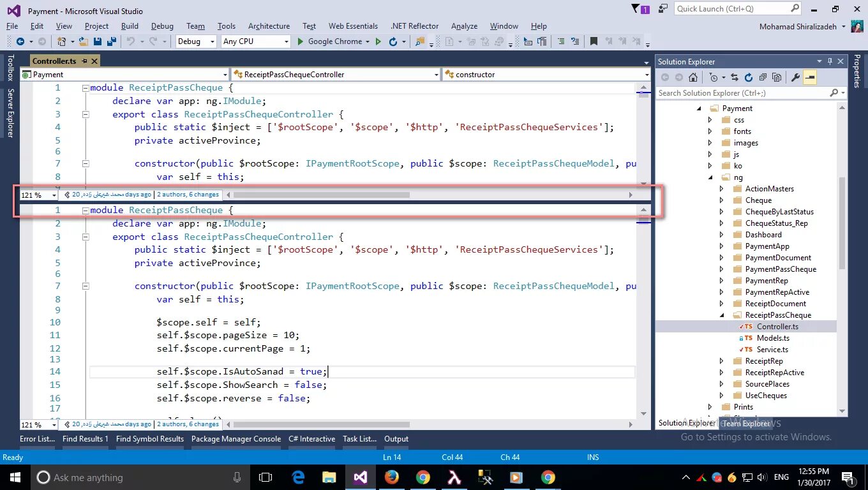Screen dimensions: 868x490
Task: Open the Package Manager Console tab
Action: (x=236, y=439)
